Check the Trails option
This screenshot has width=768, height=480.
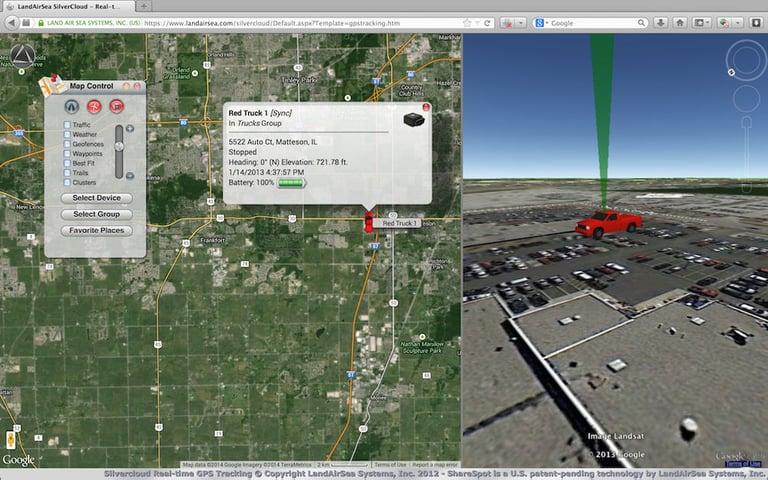pyautogui.click(x=67, y=173)
